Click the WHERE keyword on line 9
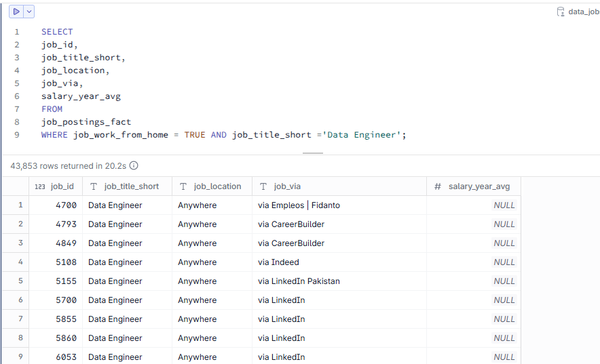Viewport: 600px width, 364px height. coord(54,134)
